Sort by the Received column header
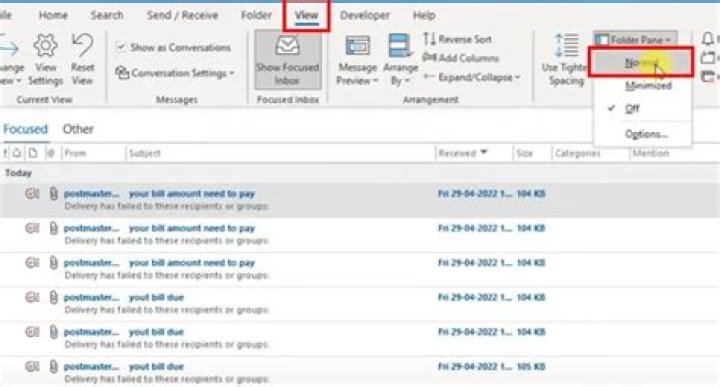 (473, 153)
